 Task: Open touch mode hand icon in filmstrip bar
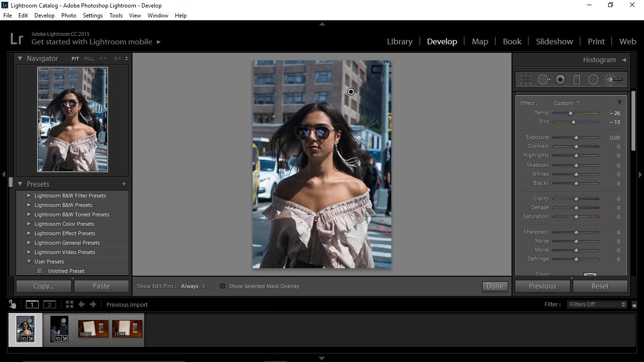pos(13,304)
